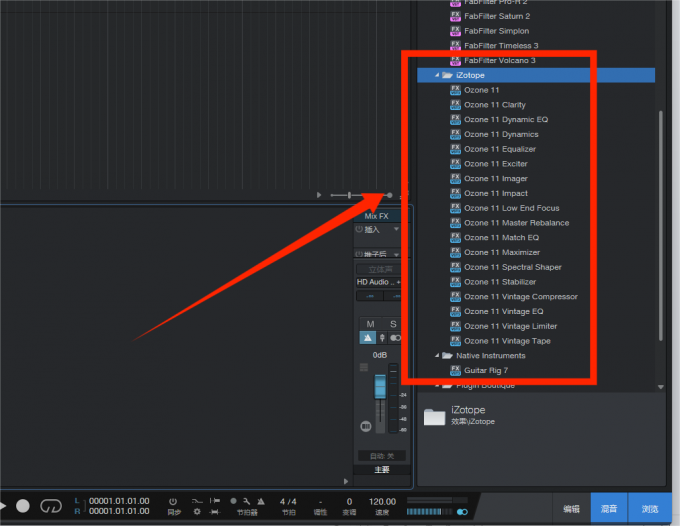The image size is (680, 526).
Task: Click the tempo value 120.00
Action: (x=384, y=501)
